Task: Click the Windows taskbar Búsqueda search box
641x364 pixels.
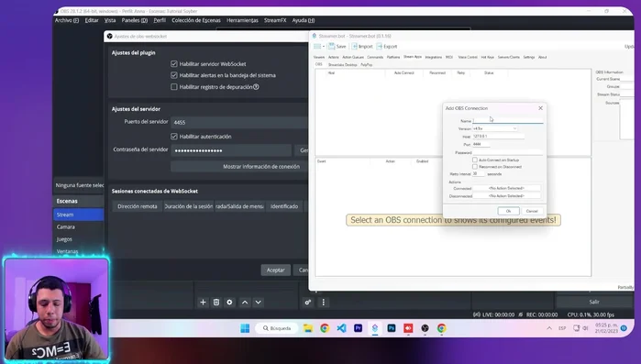Action: pos(277,328)
